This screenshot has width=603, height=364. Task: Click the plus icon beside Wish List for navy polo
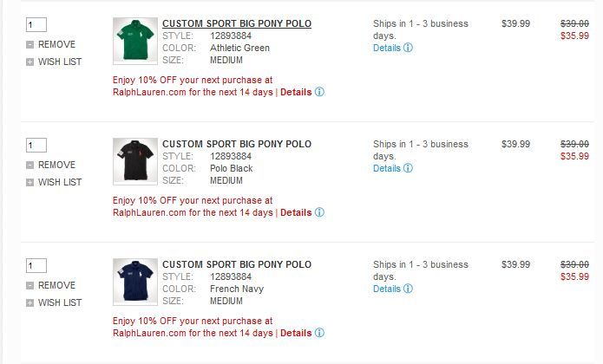pos(30,302)
